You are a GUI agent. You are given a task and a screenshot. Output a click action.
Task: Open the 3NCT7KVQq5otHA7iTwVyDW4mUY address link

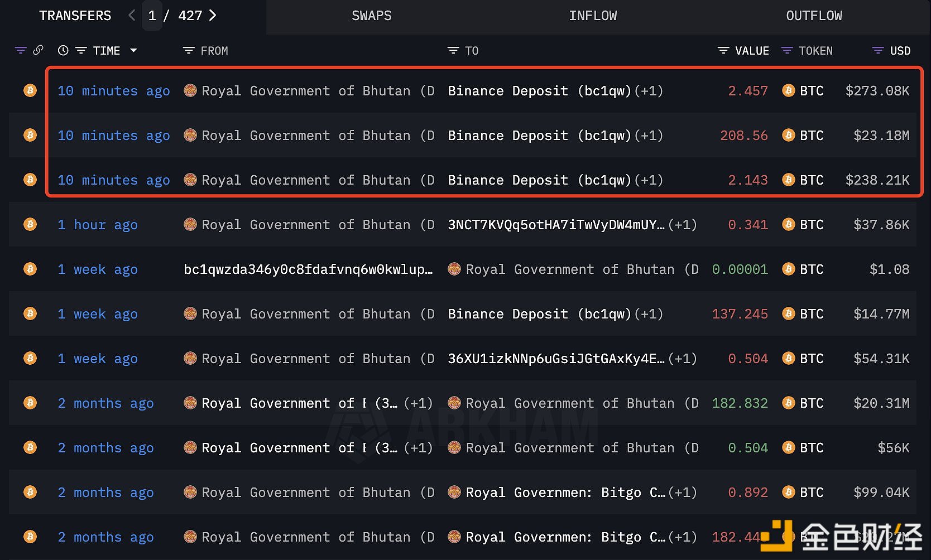[556, 225]
